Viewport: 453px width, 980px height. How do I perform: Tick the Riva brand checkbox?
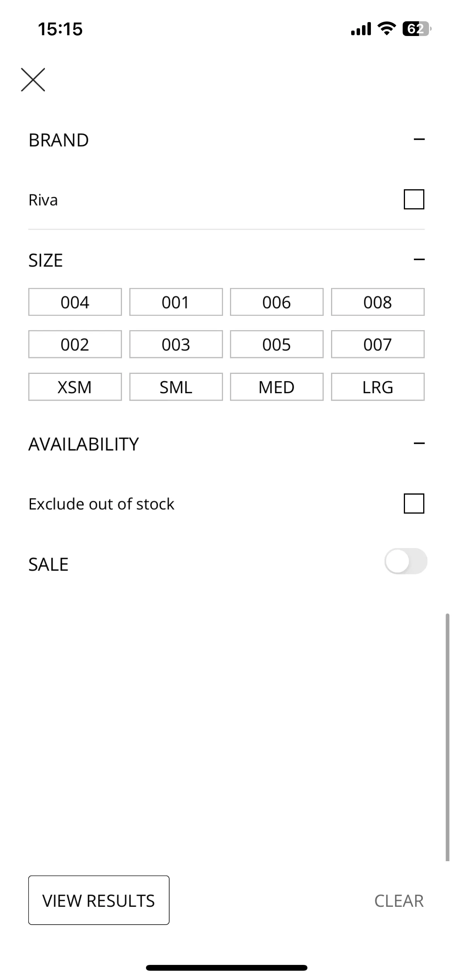click(x=414, y=199)
